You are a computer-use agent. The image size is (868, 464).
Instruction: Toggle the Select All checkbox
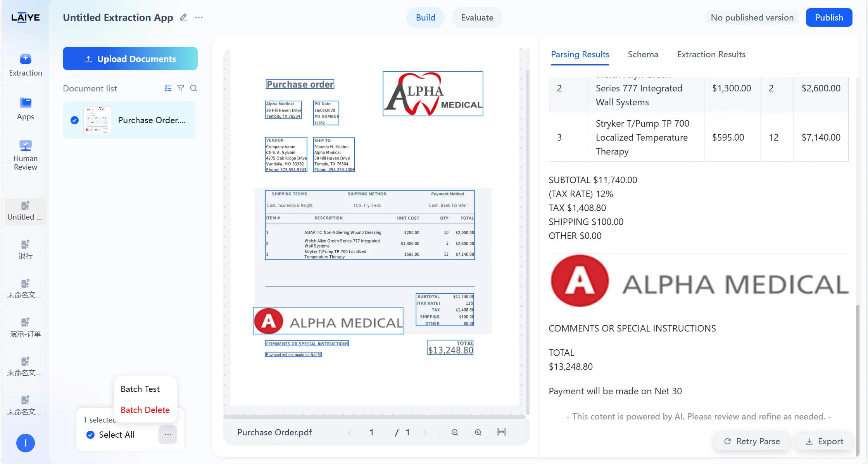pos(90,435)
